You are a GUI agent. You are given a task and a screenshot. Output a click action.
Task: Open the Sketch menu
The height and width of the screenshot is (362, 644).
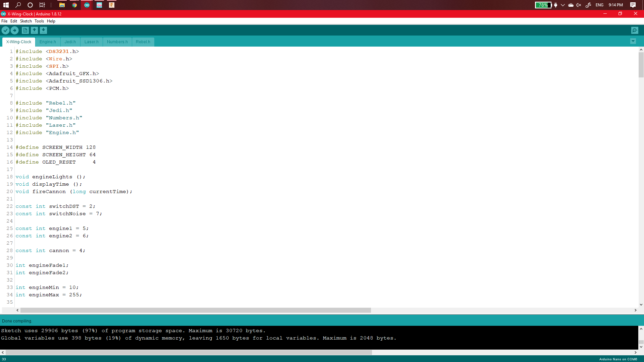click(x=26, y=21)
